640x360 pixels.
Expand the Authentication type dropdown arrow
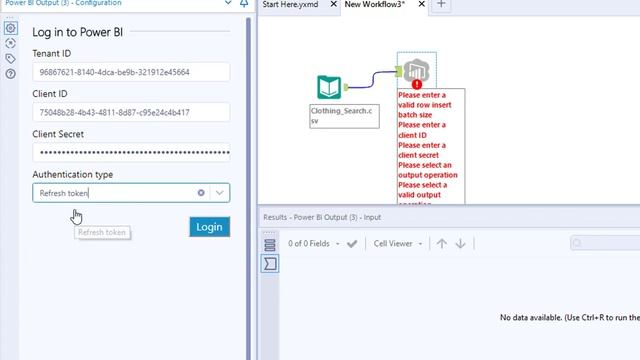220,193
